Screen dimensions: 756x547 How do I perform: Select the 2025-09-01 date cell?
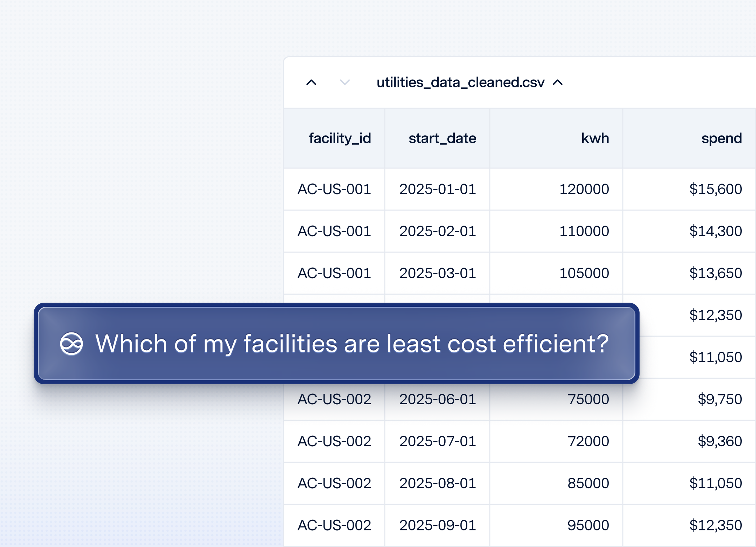tap(437, 525)
